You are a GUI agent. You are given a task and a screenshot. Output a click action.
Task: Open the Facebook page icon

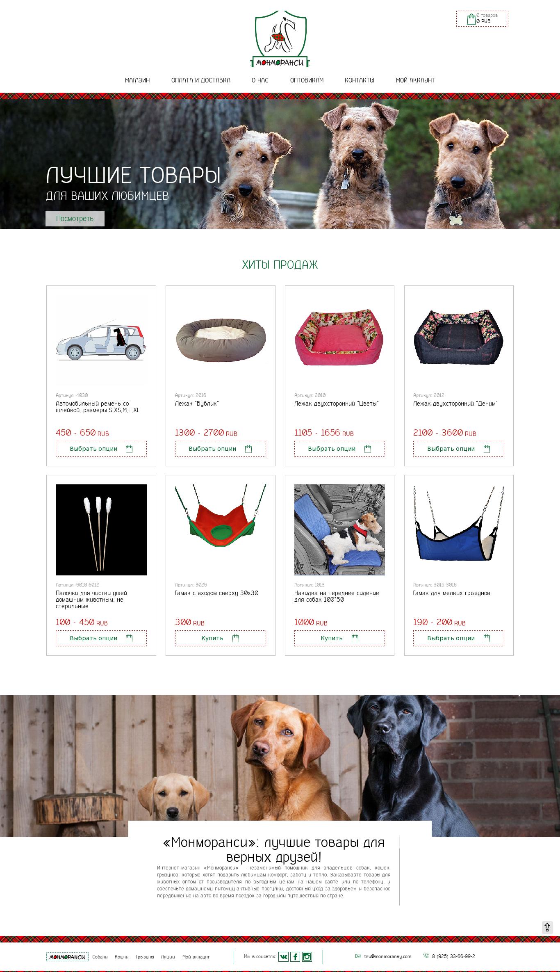(295, 957)
